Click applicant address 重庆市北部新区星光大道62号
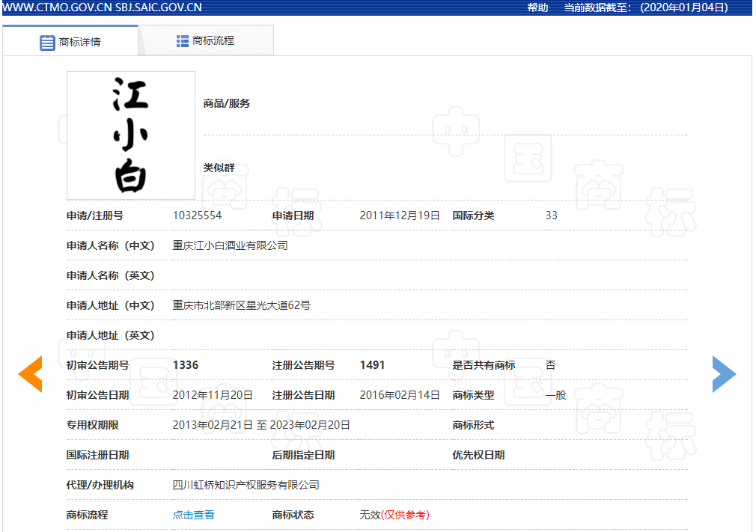 [240, 305]
